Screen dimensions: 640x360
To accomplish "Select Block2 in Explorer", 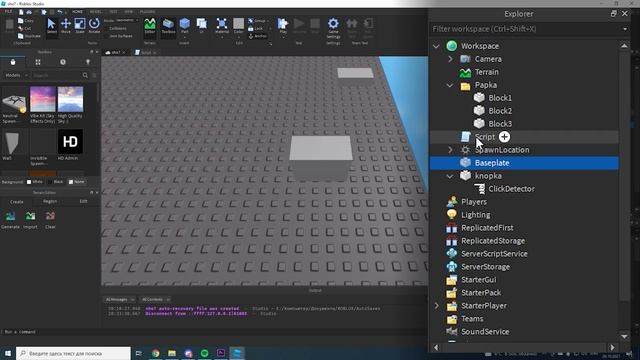I will coord(500,111).
